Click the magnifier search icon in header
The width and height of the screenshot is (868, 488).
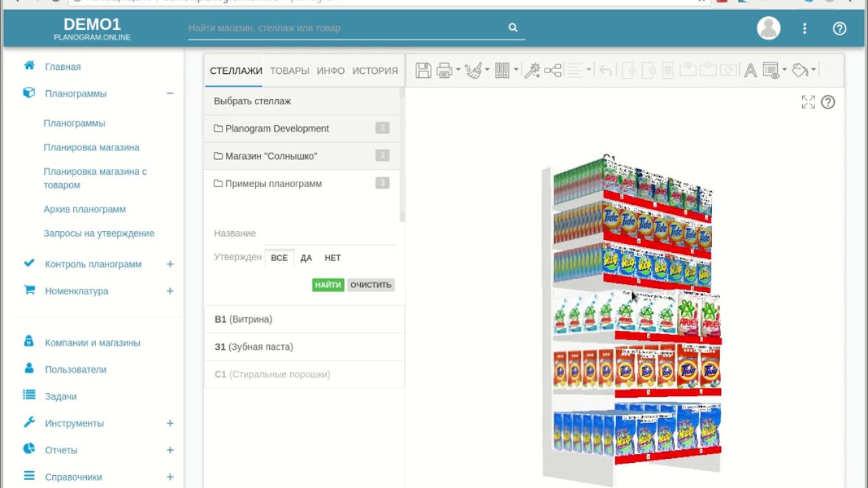(513, 28)
